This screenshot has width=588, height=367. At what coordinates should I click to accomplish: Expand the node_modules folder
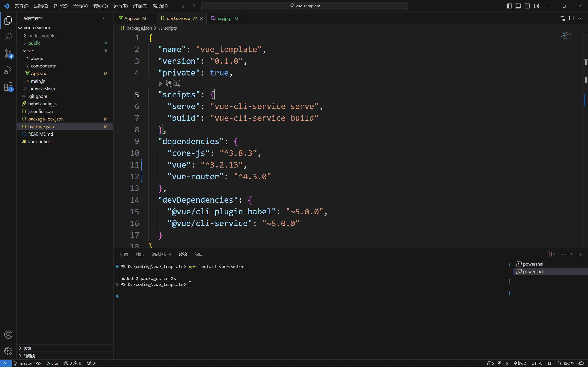43,35
